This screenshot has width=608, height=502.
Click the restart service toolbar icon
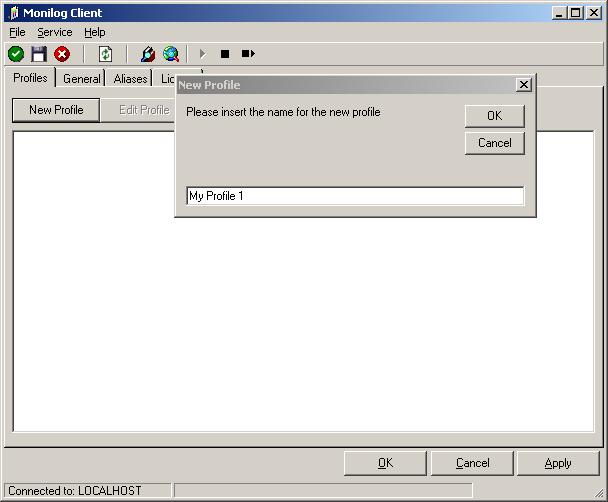(248, 53)
